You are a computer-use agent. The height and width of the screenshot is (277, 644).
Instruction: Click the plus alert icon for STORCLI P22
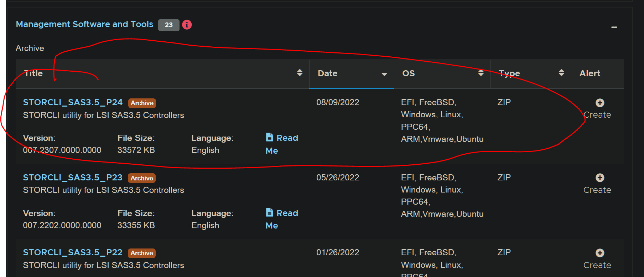click(600, 253)
